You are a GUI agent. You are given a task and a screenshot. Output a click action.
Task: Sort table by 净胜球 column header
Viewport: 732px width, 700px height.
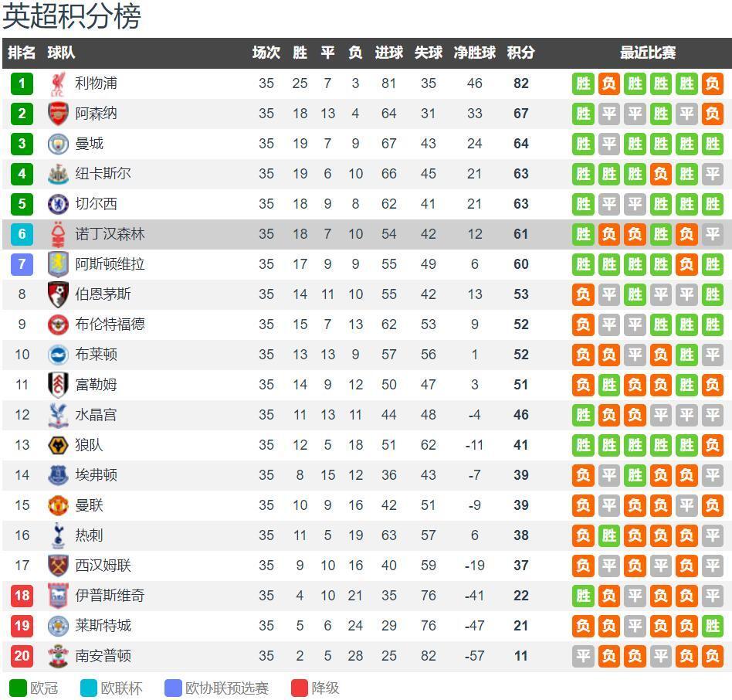tap(474, 53)
